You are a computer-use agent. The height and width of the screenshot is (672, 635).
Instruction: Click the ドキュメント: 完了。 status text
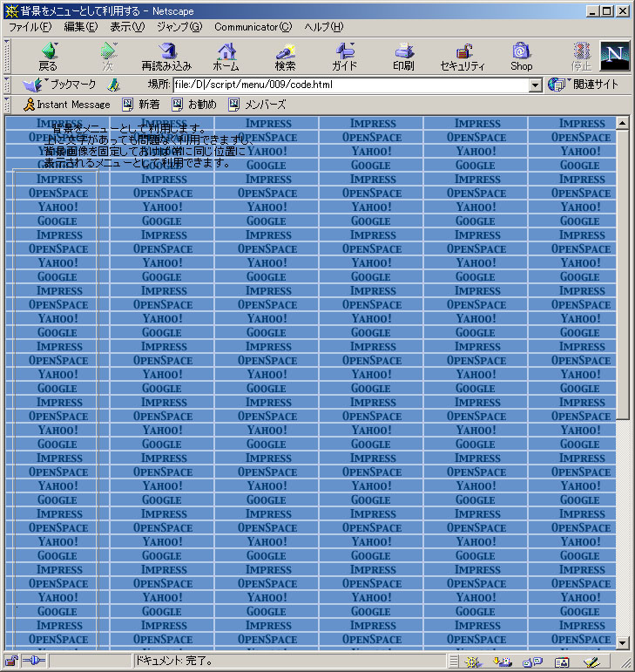[x=174, y=661]
